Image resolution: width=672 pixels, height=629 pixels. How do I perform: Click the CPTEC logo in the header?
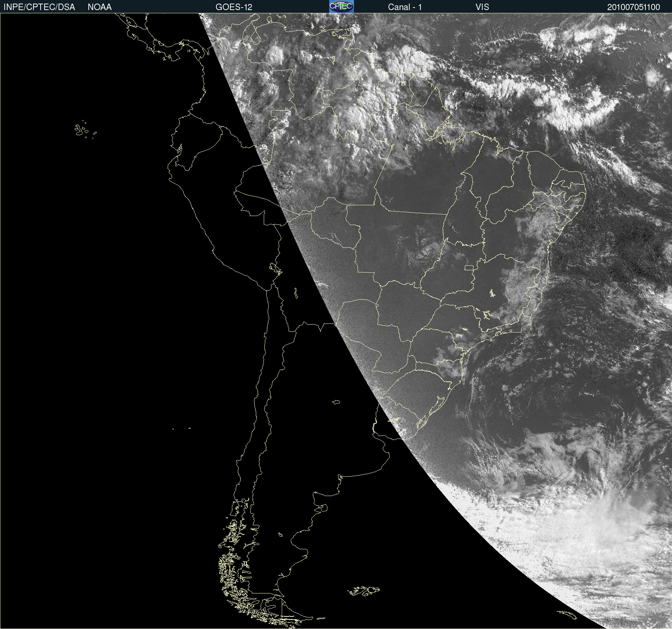pyautogui.click(x=341, y=6)
